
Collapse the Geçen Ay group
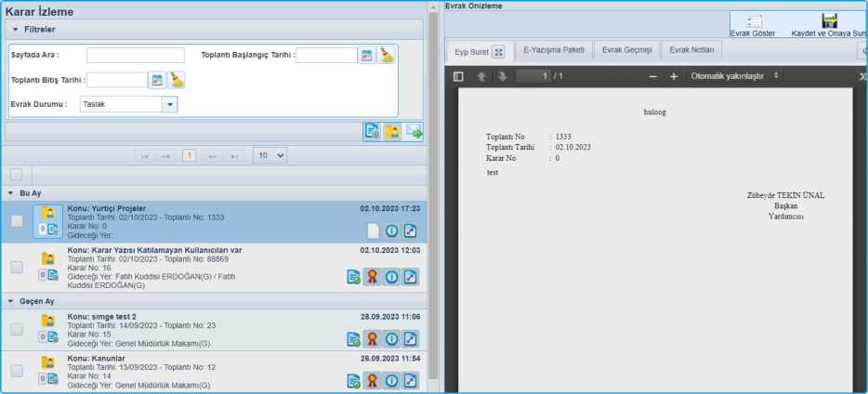pos(11,301)
